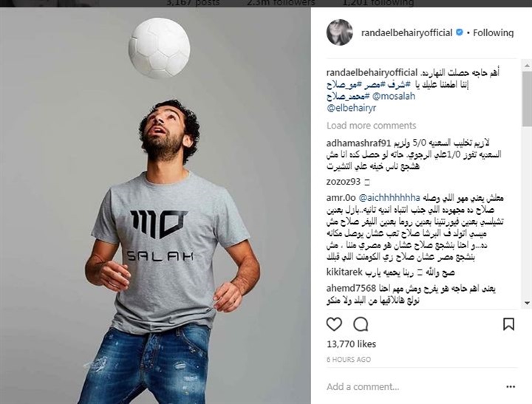532x404 pixels.
Task: Open commenter kikitarek's profile
Action: coord(344,272)
